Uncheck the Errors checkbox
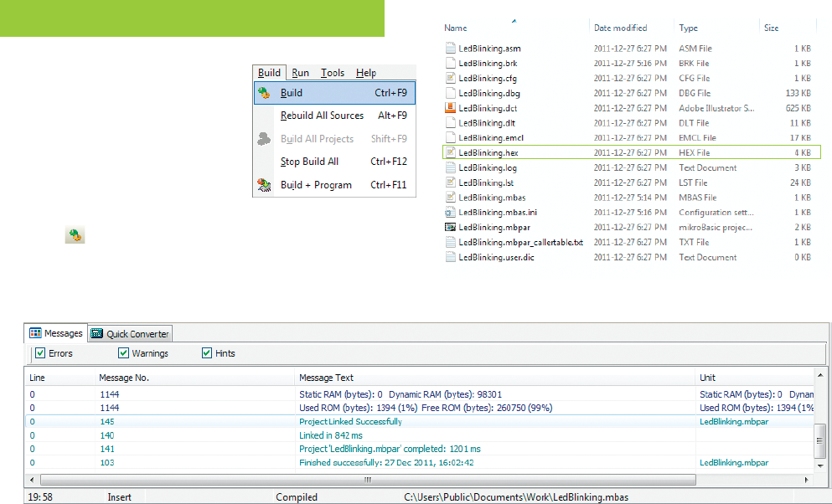Viewport: 832px width, 504px height. 39,353
